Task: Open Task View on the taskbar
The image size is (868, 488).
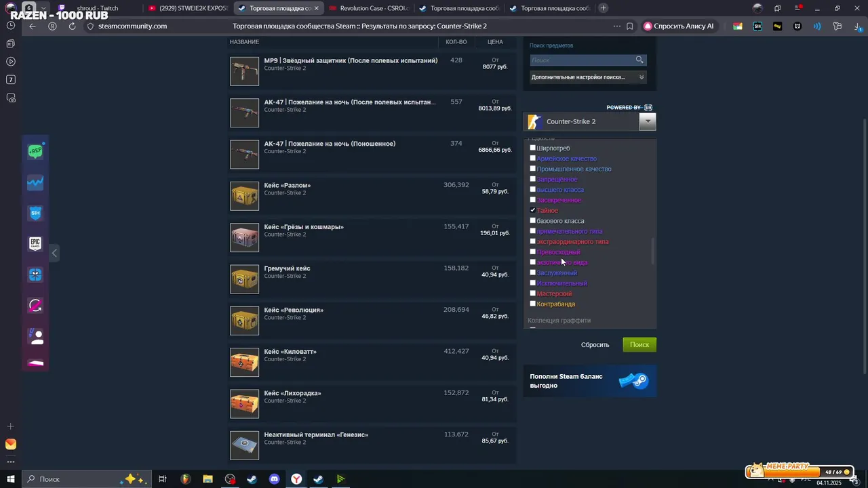Action: pos(163,479)
